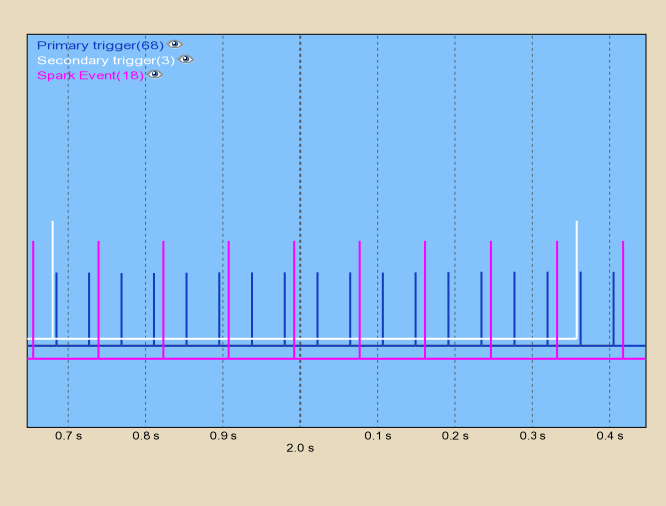Click the 0.2 s time axis label
The height and width of the screenshot is (506, 666).
[x=455, y=436]
